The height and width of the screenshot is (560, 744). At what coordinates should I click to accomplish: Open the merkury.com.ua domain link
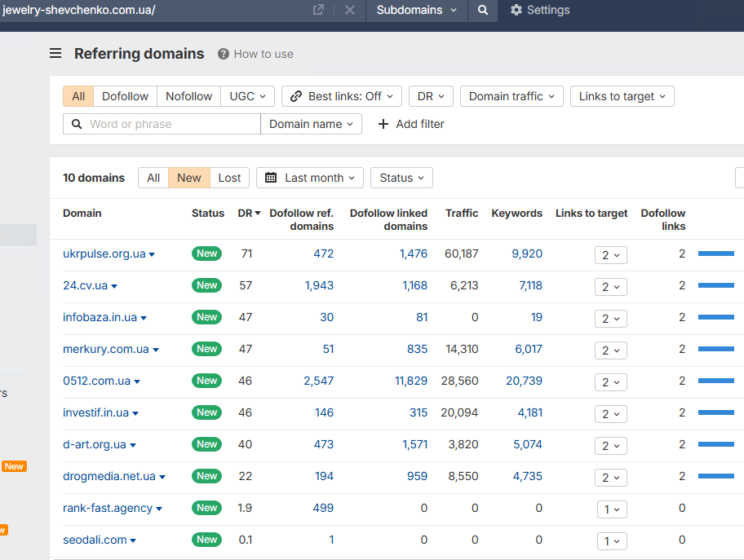point(106,349)
